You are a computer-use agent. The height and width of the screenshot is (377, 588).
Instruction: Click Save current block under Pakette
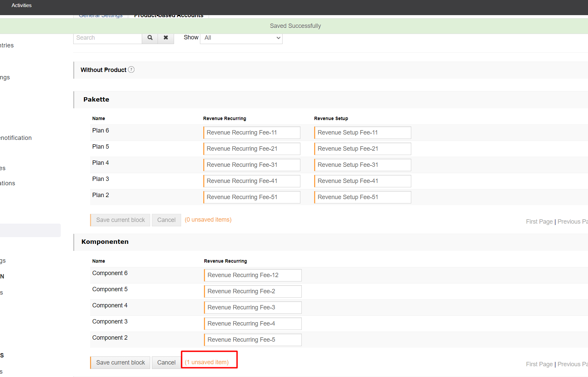120,220
